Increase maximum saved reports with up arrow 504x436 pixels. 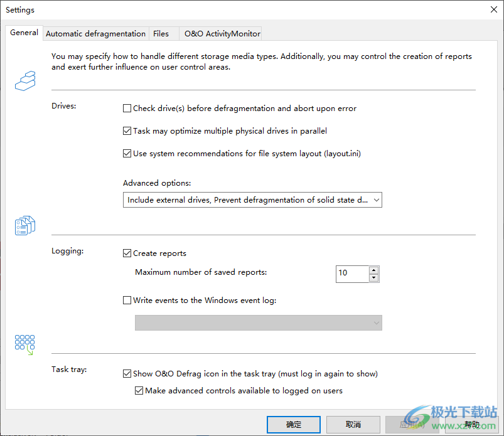tap(374, 270)
